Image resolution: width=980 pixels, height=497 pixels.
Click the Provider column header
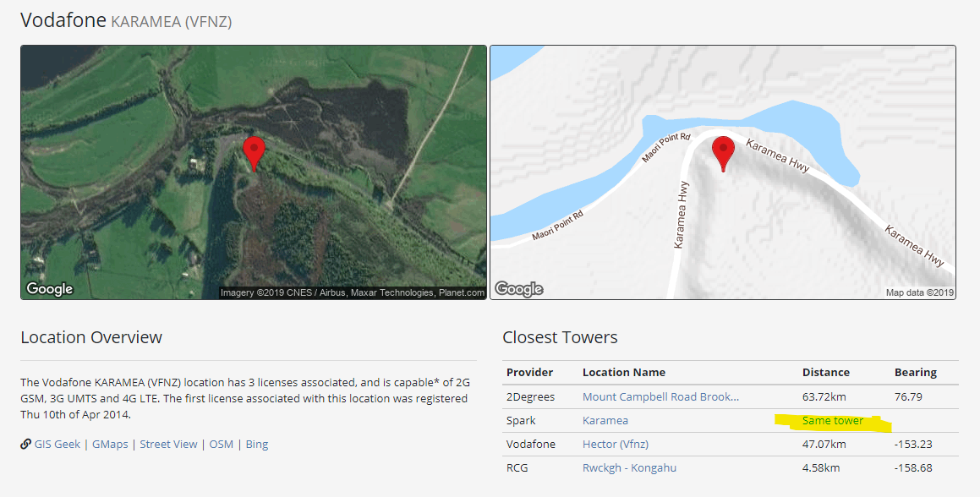pyautogui.click(x=529, y=372)
